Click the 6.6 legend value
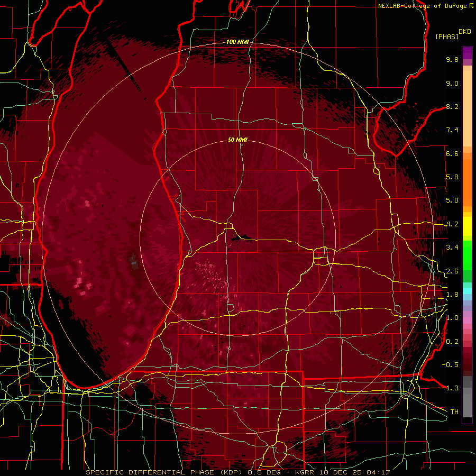The width and height of the screenshot is (476, 476). [x=452, y=153]
